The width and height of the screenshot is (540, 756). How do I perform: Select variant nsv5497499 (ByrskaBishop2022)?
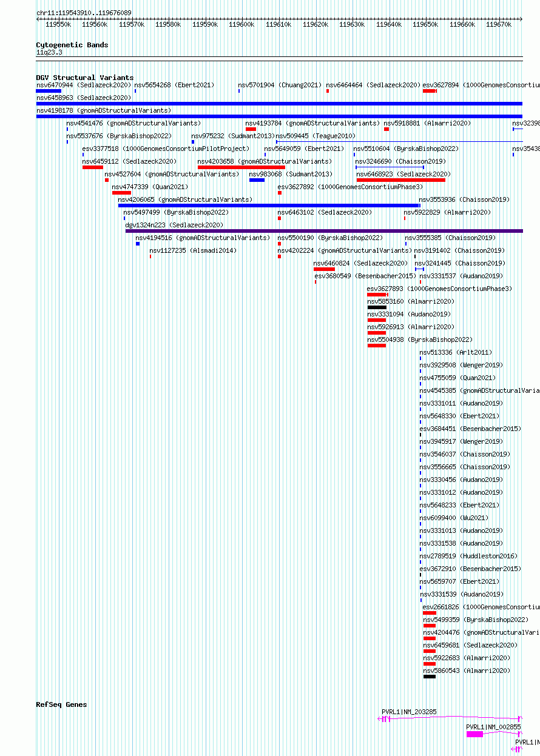(176, 212)
